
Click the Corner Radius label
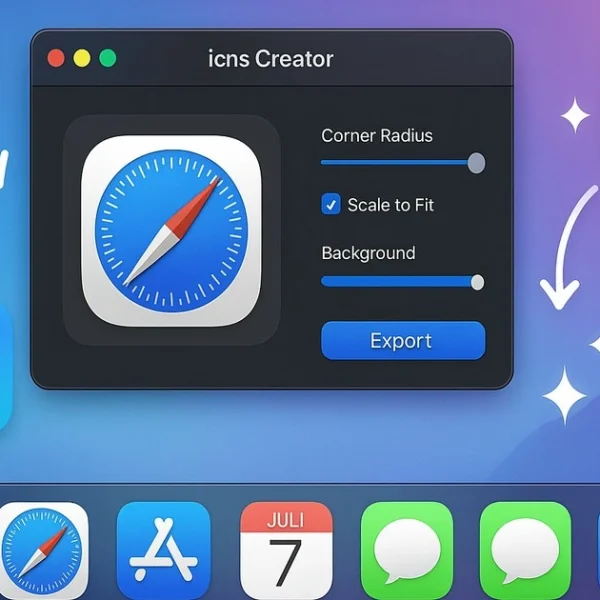point(377,135)
